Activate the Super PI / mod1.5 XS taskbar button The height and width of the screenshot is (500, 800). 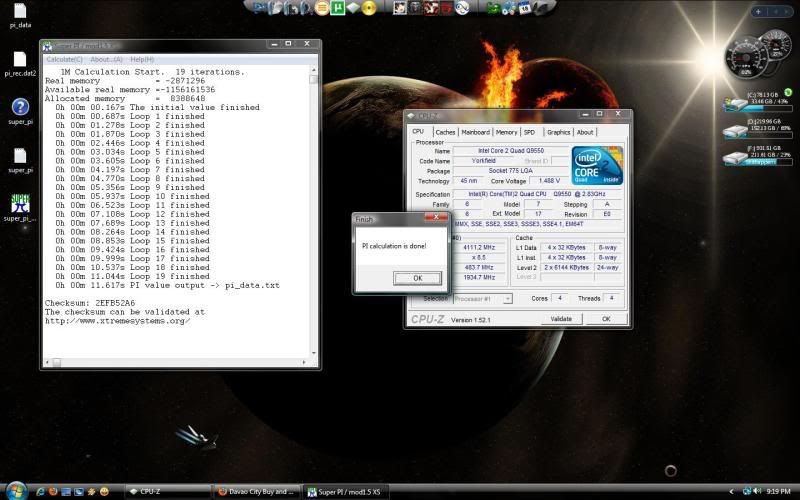point(346,492)
